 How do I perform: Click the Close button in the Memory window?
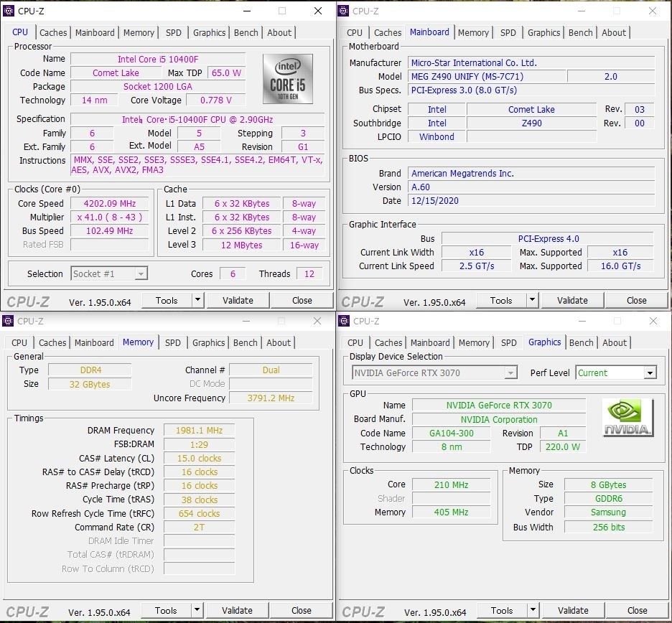pos(302,610)
